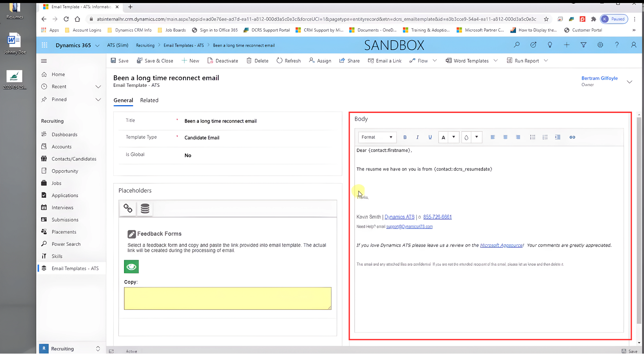Open Jobs in the sidebar
This screenshot has width=644, height=362.
point(56,183)
